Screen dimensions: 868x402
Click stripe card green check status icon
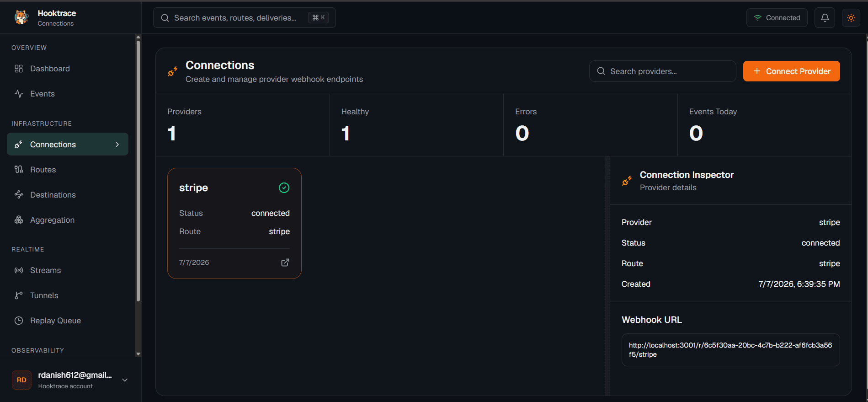(284, 188)
